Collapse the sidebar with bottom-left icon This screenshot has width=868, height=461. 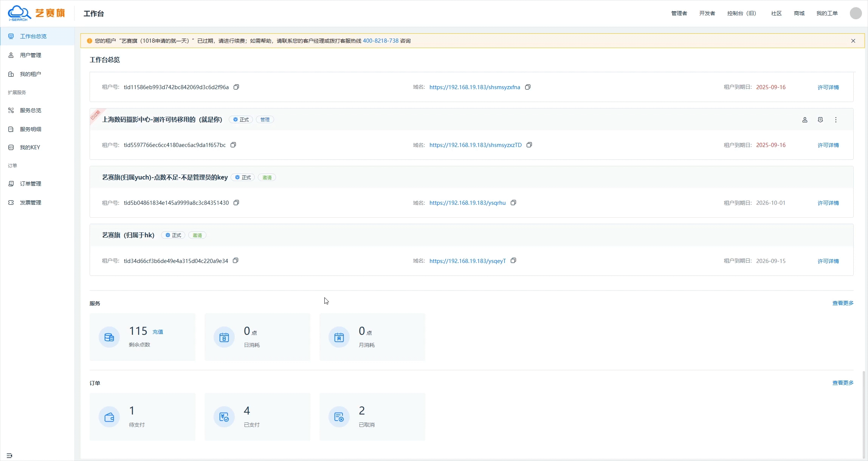[9, 456]
